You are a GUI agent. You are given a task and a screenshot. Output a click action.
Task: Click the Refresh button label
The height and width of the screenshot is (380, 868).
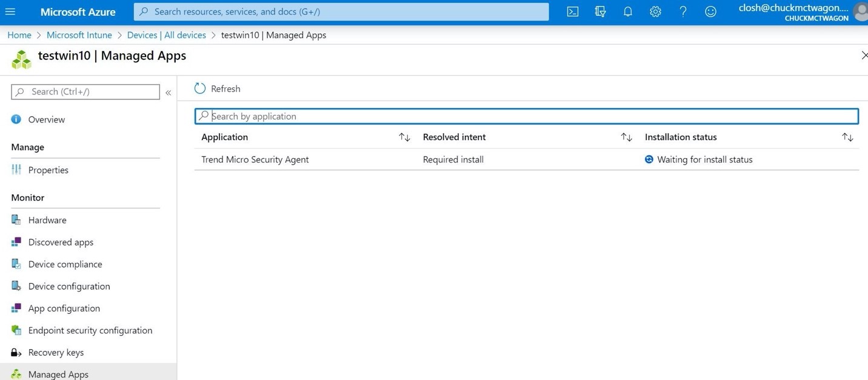coord(225,88)
